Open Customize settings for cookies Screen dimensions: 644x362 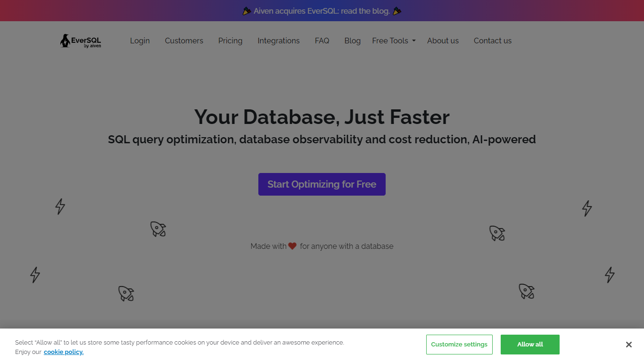[459, 345]
